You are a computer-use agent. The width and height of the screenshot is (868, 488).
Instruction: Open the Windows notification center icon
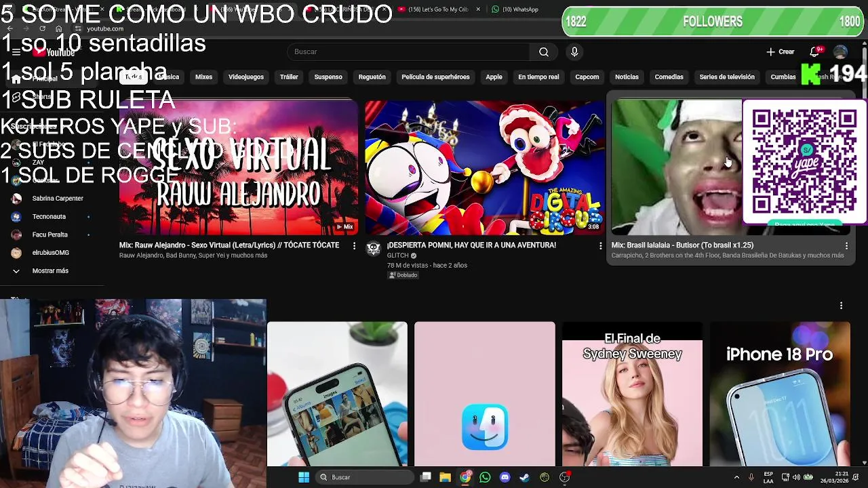(857, 477)
